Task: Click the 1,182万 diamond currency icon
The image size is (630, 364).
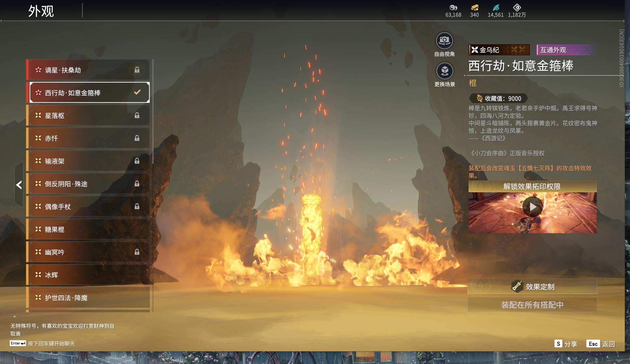Action: tap(517, 7)
